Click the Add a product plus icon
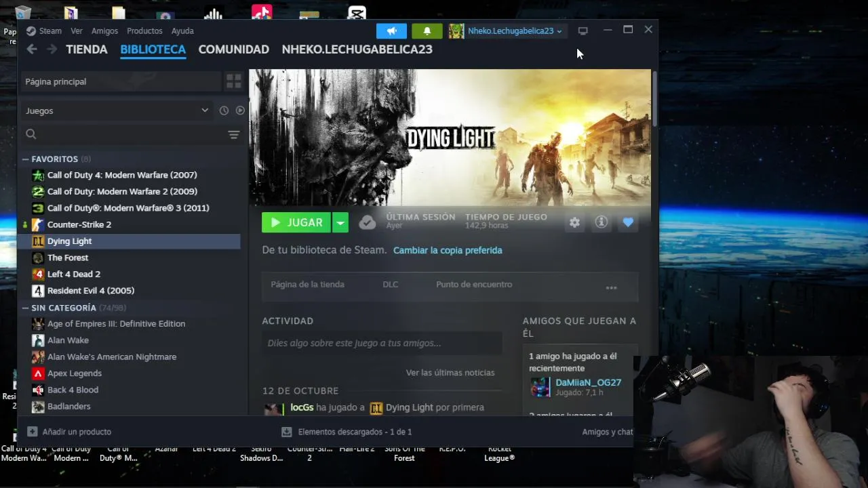This screenshot has width=868, height=488. pos(32,432)
